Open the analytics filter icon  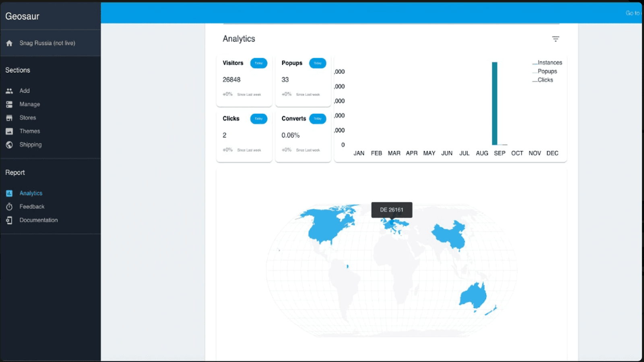tap(556, 39)
